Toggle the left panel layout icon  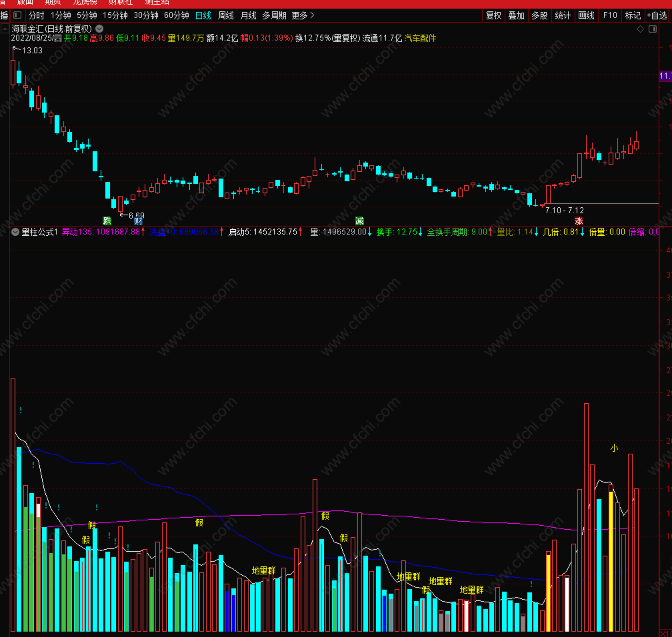[x=17, y=15]
